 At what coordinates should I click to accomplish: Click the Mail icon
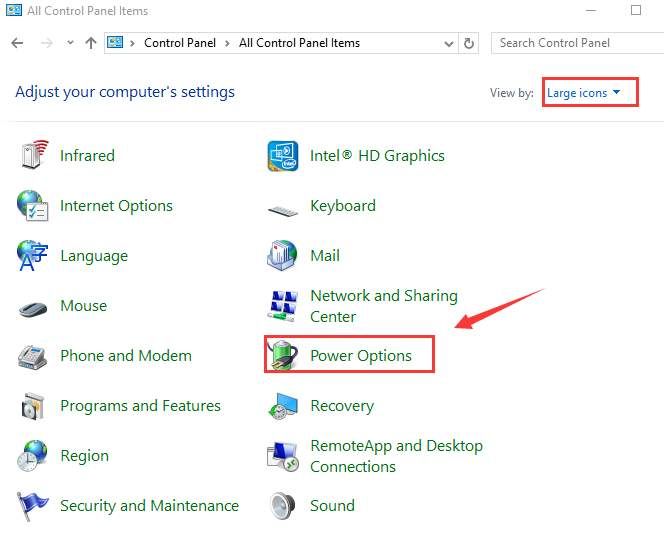pyautogui.click(x=283, y=256)
